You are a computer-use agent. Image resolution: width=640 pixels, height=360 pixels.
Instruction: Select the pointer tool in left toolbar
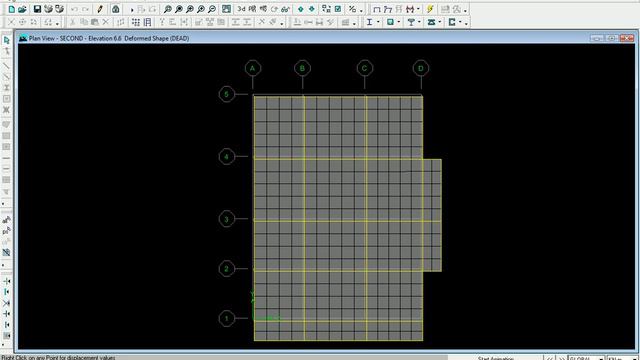(7, 40)
